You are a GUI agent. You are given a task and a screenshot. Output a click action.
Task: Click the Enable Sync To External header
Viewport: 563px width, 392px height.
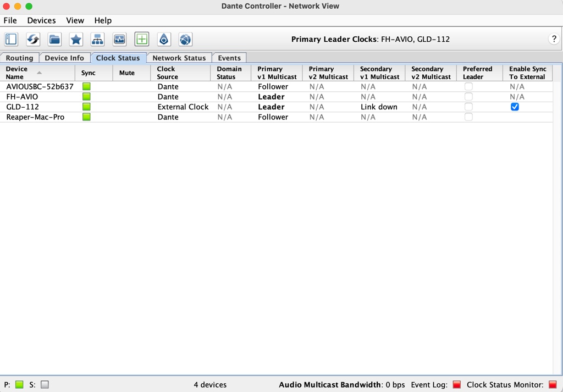(527, 73)
